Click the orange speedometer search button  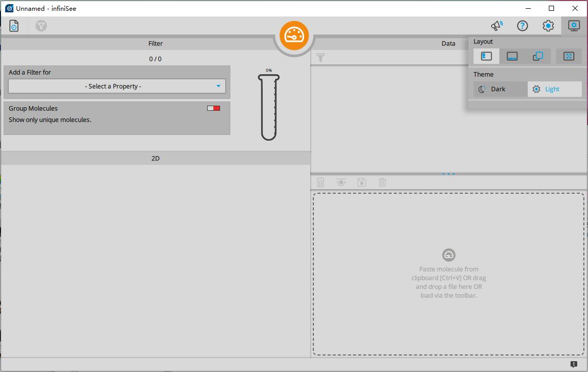(294, 36)
